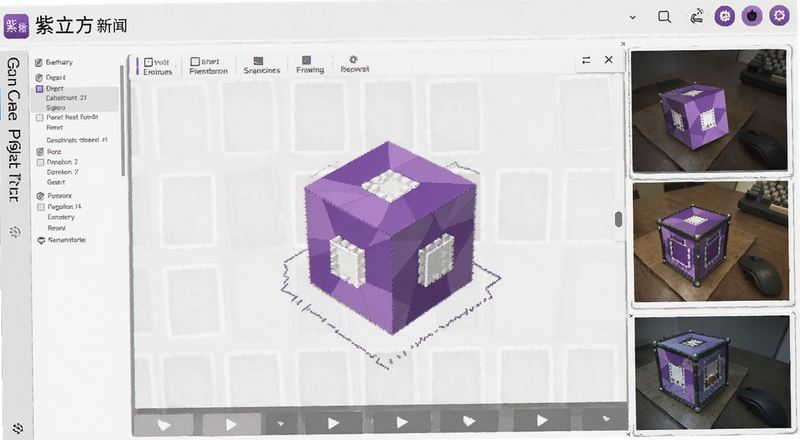The width and height of the screenshot is (800, 440).
Task: Click the icon in the bottom-left corner of the sidebar
Action: tap(18, 428)
